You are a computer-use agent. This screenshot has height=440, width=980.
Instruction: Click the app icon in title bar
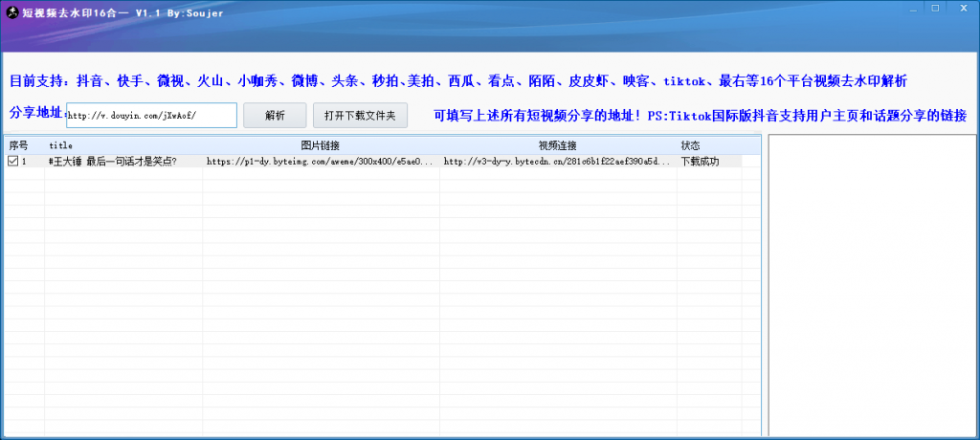[x=12, y=11]
